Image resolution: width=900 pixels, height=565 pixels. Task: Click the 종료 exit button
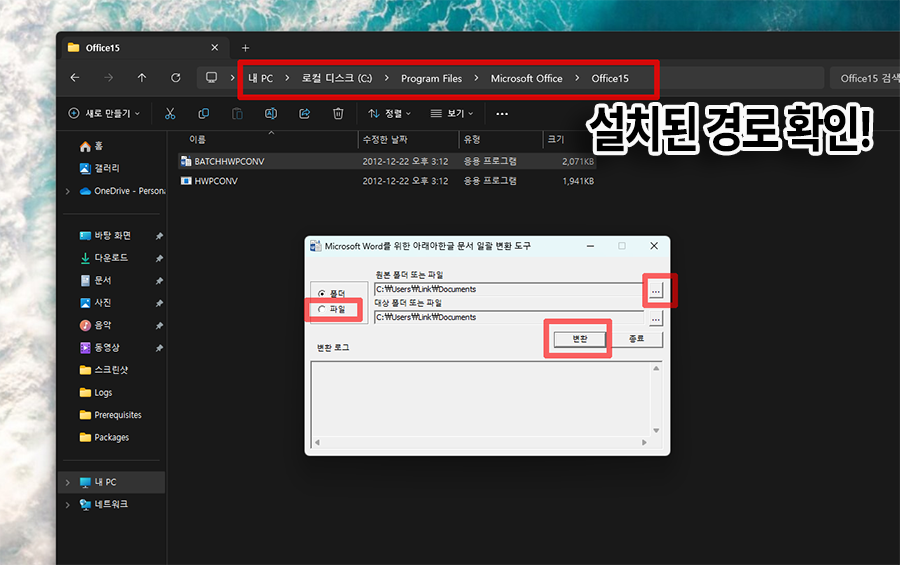tap(636, 339)
